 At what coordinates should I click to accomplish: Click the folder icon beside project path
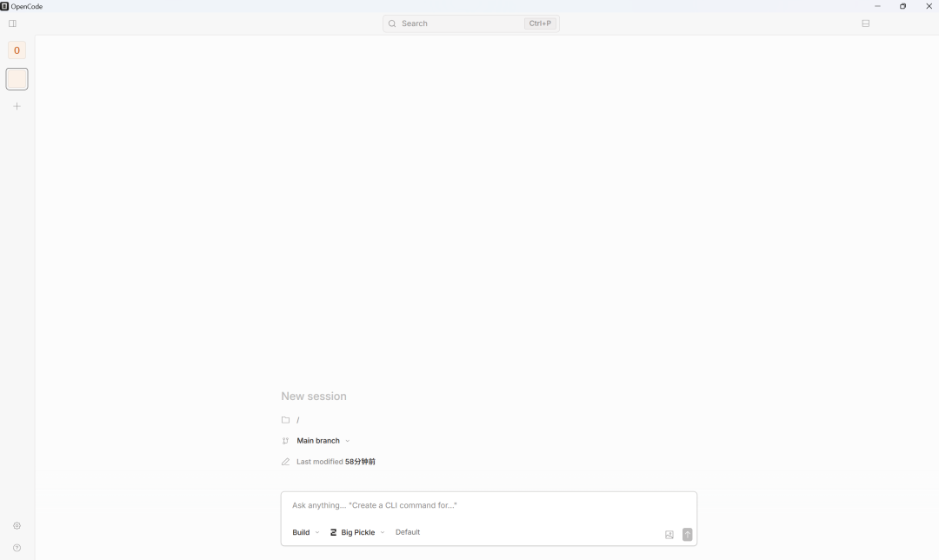(286, 420)
